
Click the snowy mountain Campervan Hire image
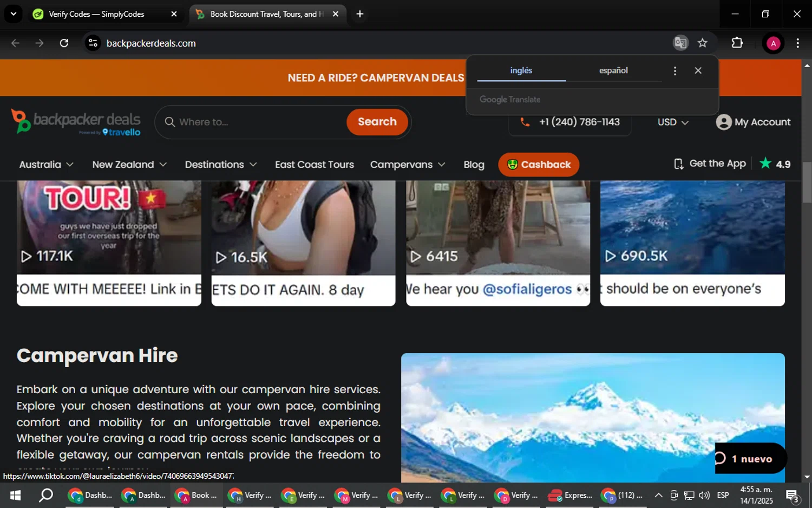coord(593,418)
